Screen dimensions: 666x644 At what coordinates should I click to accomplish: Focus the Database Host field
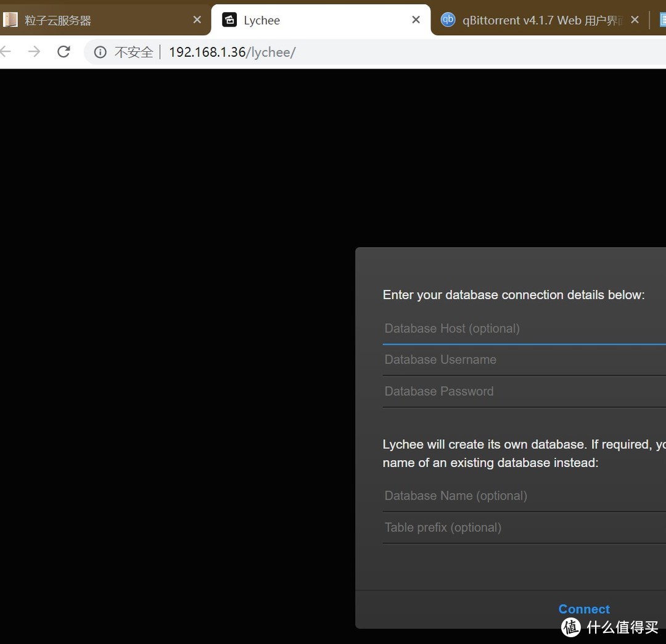[524, 328]
